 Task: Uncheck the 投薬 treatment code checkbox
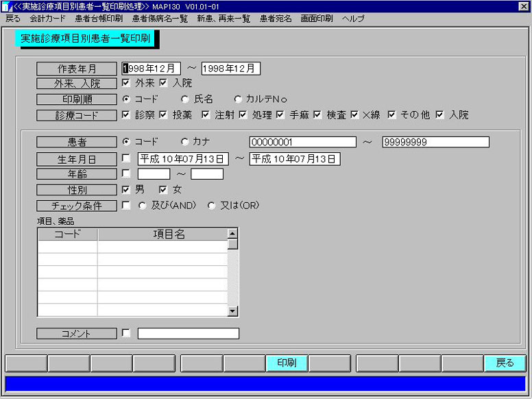pos(164,114)
